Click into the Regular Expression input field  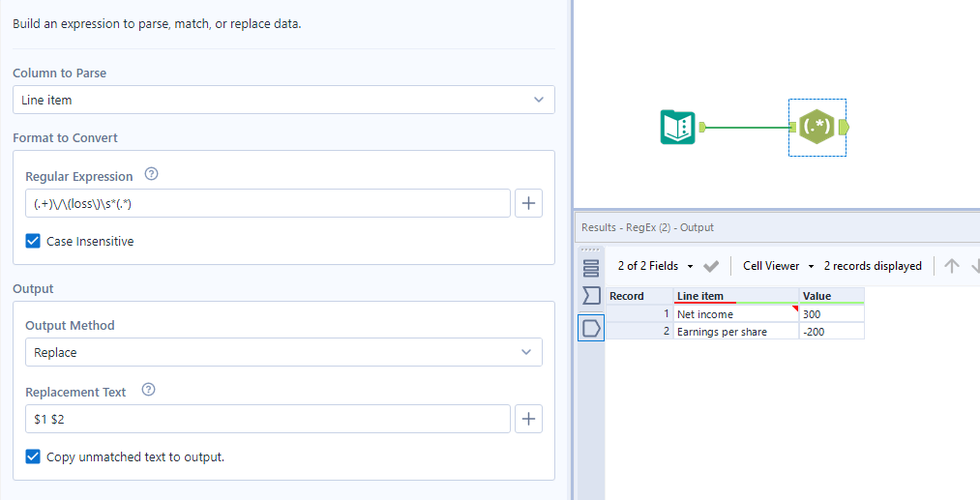tap(268, 203)
